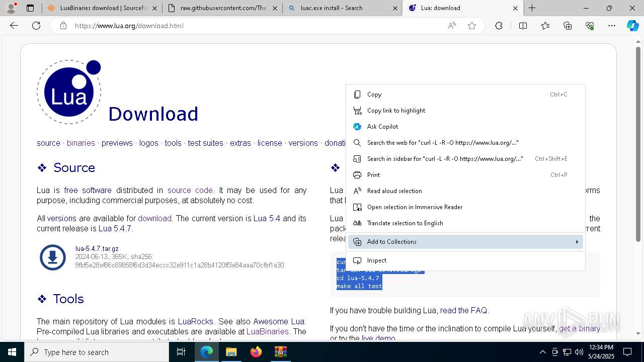Screen dimensions: 644x362
Task: Launch Firefox from taskbar
Action: click(256, 352)
